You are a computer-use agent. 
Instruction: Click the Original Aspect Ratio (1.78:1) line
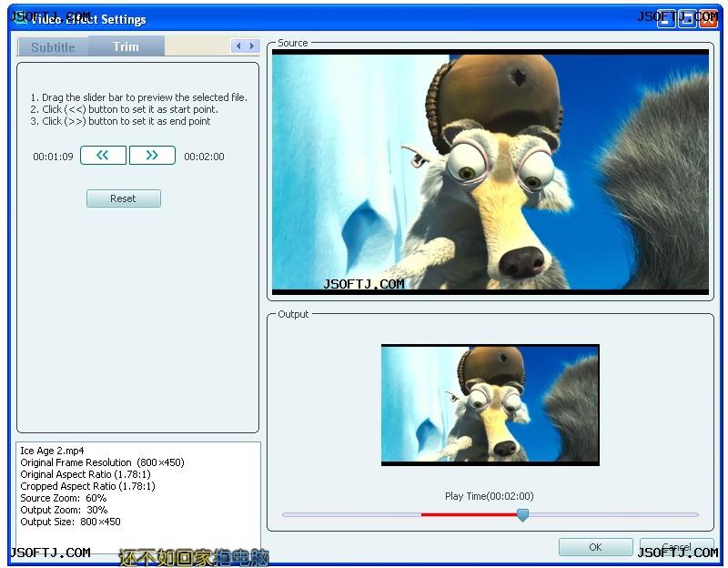(86, 474)
